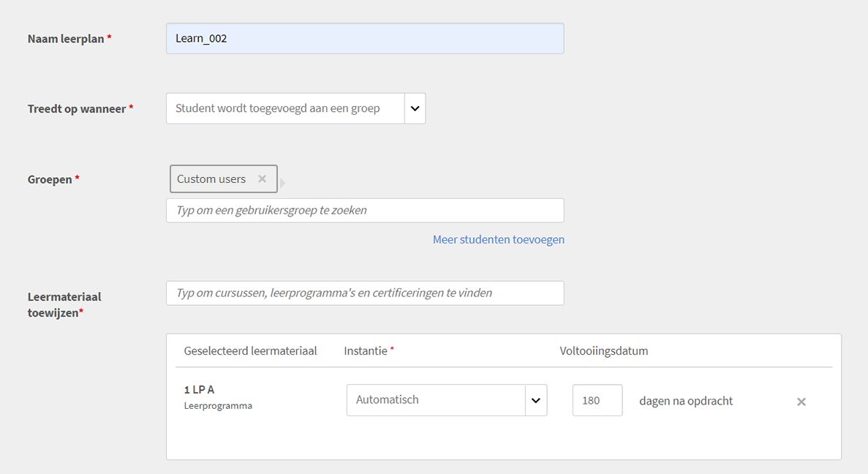Click the Automatisch instance selection box

[436, 400]
